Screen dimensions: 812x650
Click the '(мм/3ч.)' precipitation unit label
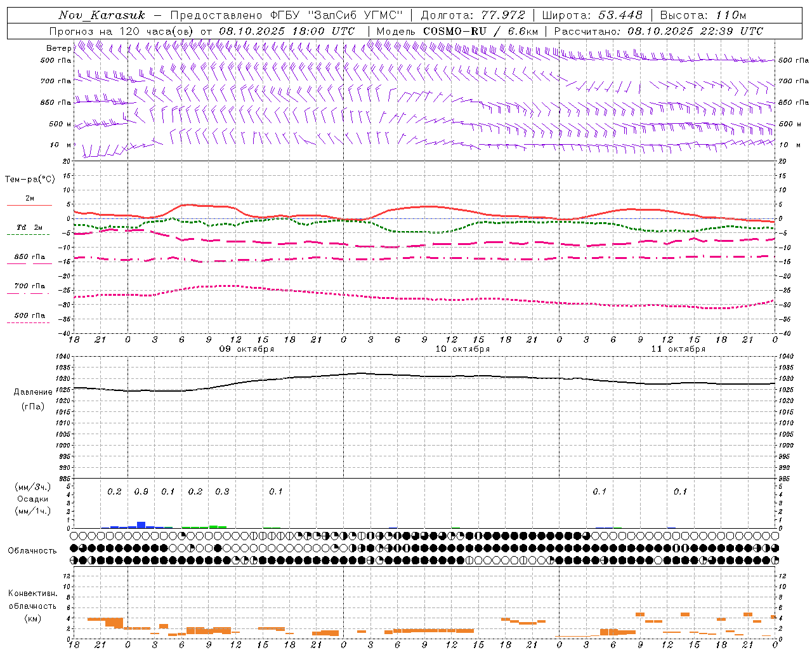32,487
